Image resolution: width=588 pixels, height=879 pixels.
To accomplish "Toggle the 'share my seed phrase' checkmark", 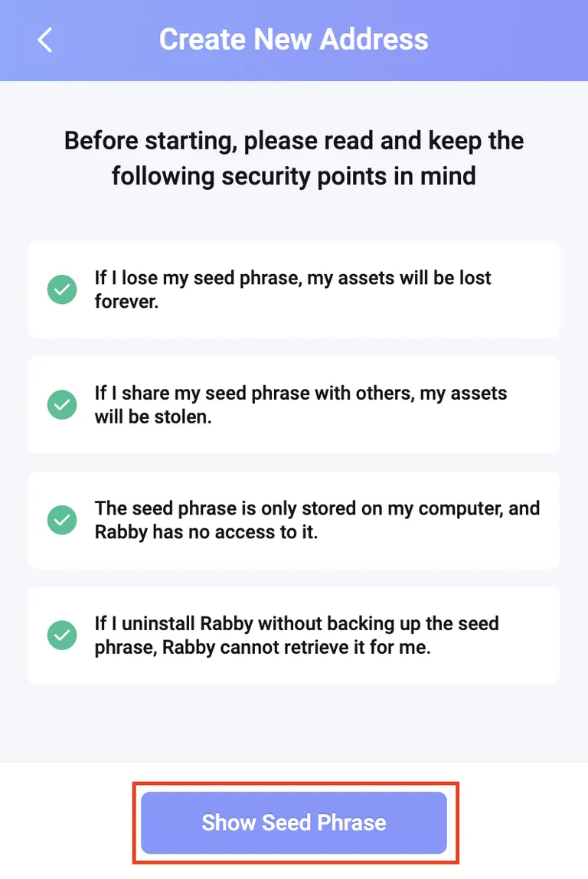I will coord(62,405).
